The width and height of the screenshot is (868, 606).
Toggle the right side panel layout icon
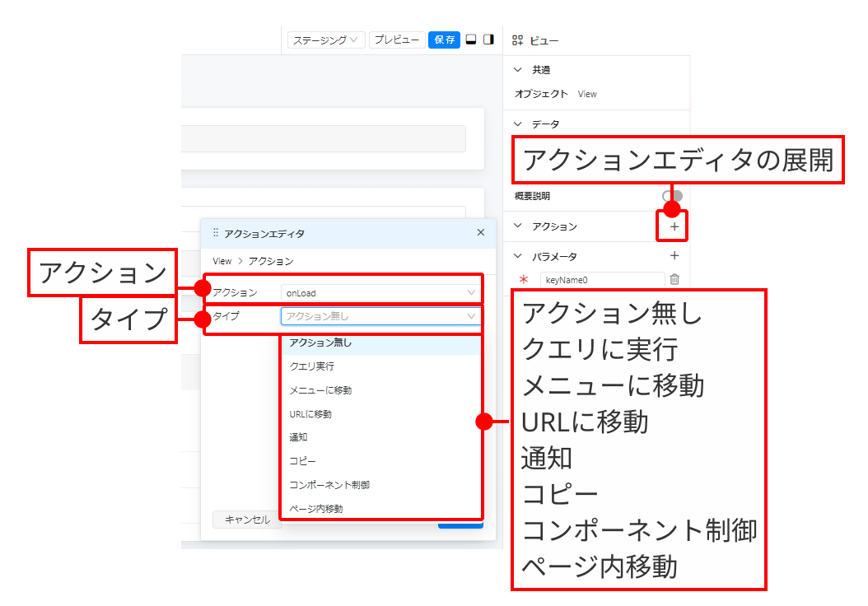click(x=488, y=40)
